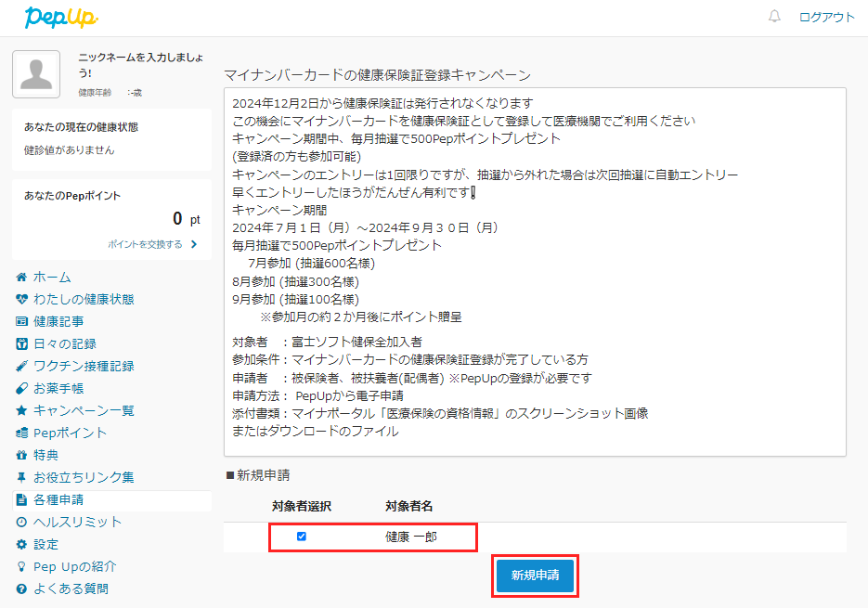Click the question mark icon beside よくある質問
This screenshot has height=608, width=868.
click(x=21, y=589)
